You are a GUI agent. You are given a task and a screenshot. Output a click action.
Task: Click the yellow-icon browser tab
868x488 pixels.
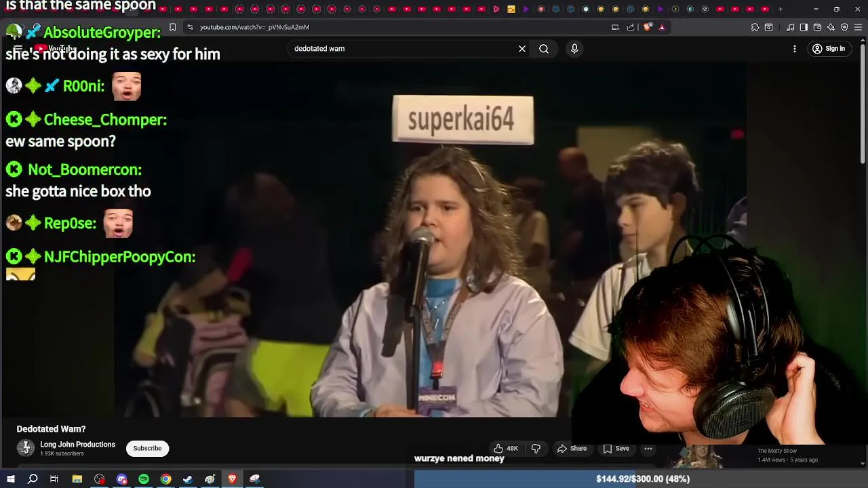point(511,9)
